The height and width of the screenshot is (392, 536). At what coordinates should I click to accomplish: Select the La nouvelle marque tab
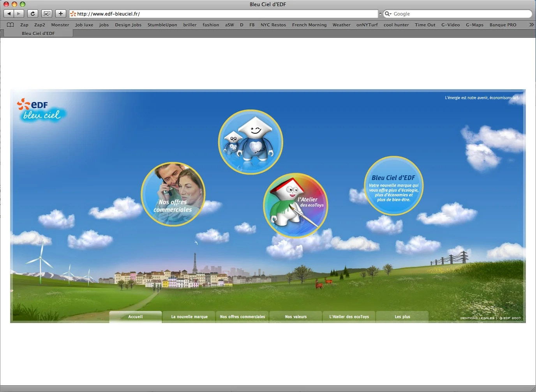pyautogui.click(x=189, y=317)
